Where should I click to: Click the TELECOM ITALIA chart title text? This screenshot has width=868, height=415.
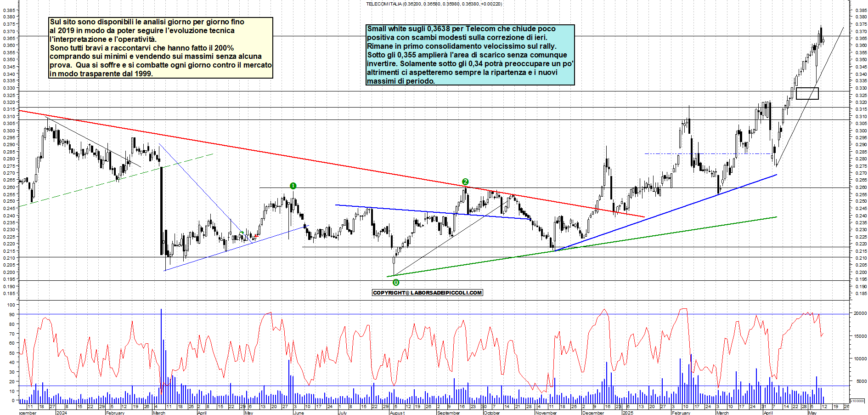[434, 4]
